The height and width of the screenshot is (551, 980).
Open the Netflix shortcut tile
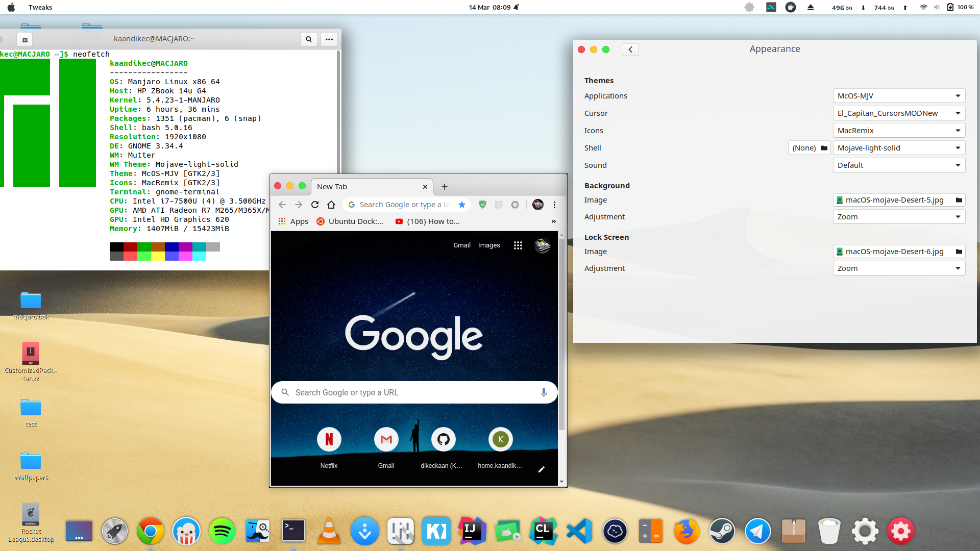coord(329,440)
